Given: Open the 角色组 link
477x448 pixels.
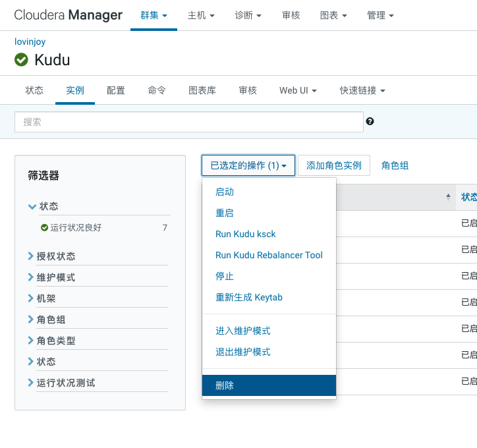Looking at the screenshot, I should 395,165.
